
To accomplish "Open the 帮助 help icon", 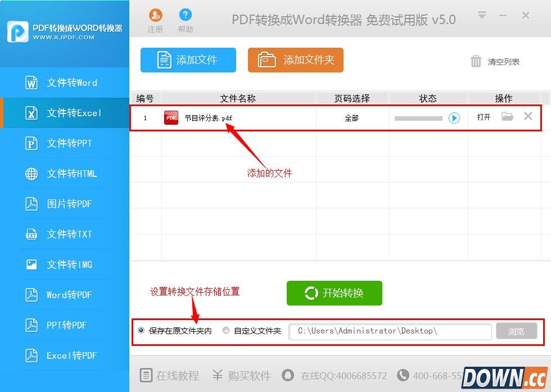I will click(186, 19).
